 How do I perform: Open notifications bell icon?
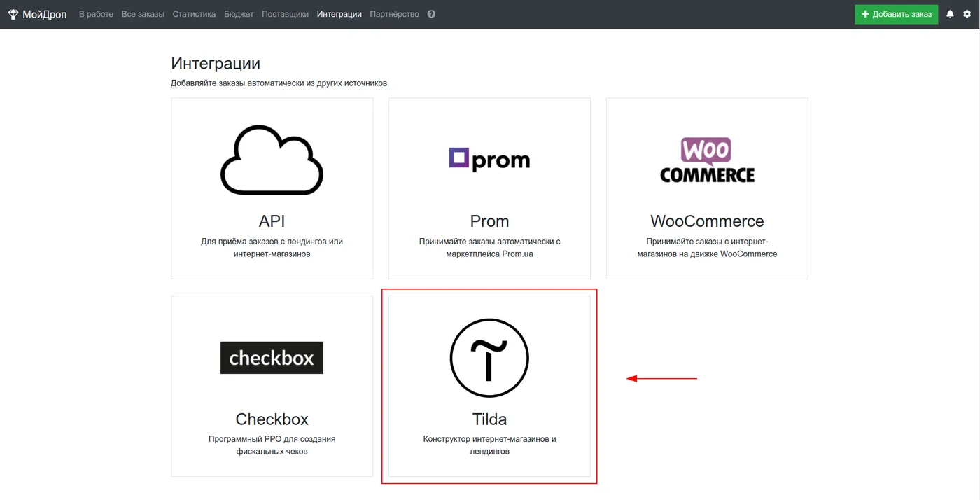click(x=950, y=14)
